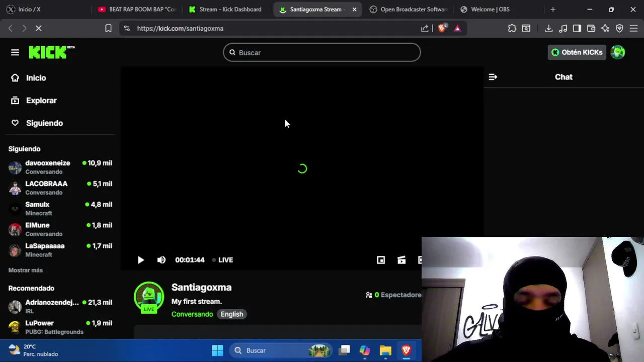Open LACOBRAAA's channel
The width and height of the screenshot is (644, 362).
pos(60,188)
